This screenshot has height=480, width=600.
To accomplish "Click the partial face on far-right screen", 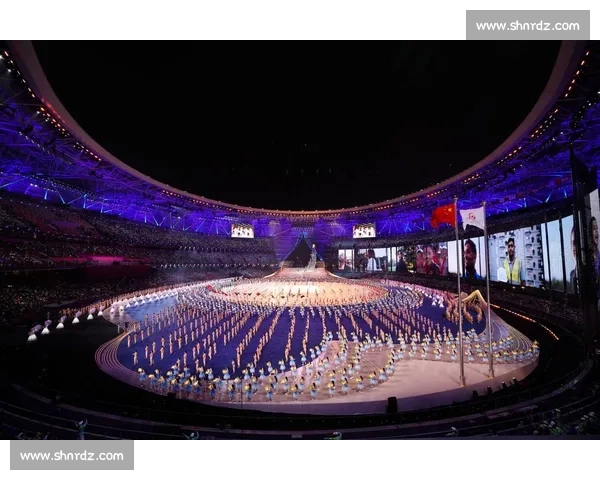I will pyautogui.click(x=593, y=245).
